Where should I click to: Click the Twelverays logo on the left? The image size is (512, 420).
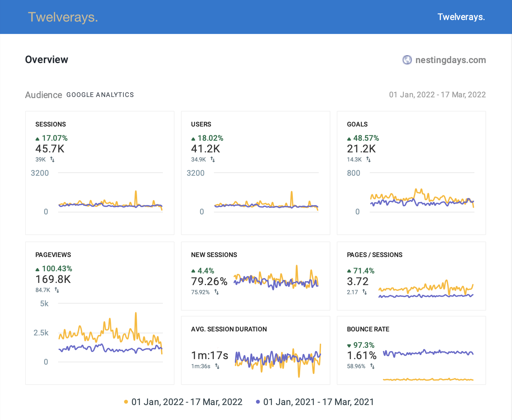coord(63,17)
